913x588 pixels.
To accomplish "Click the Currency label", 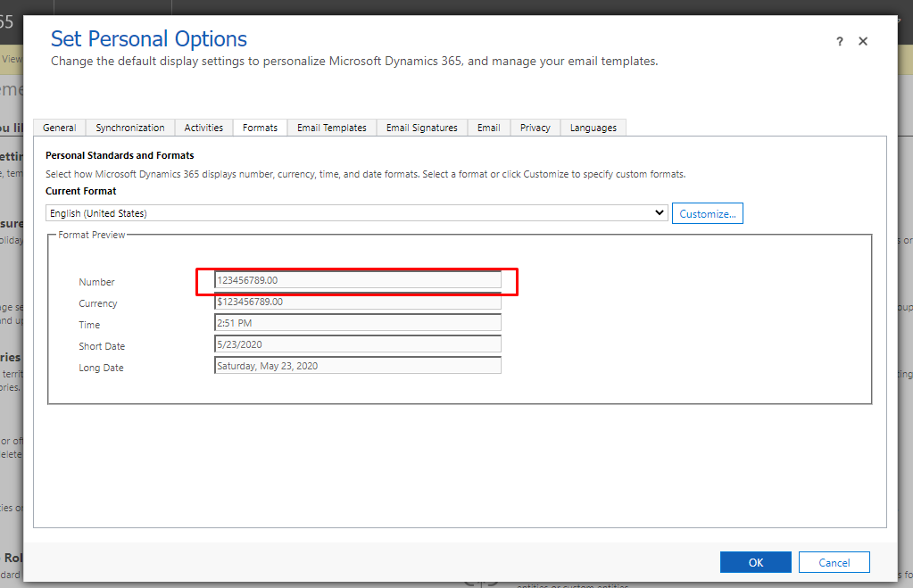I will point(98,303).
